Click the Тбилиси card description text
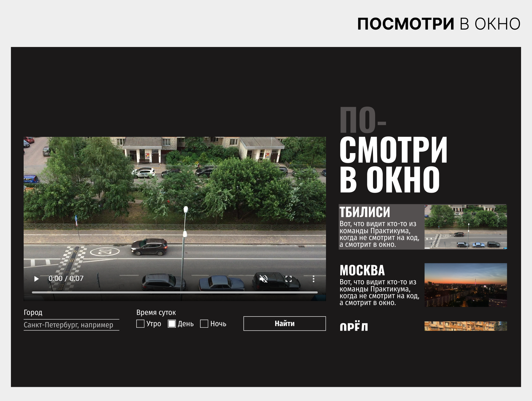The width and height of the screenshot is (532, 401). (x=379, y=234)
